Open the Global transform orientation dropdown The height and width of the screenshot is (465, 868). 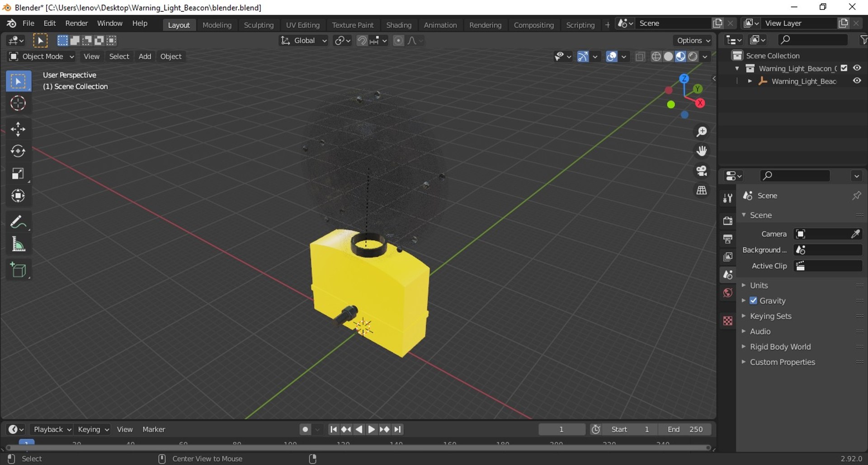point(303,41)
